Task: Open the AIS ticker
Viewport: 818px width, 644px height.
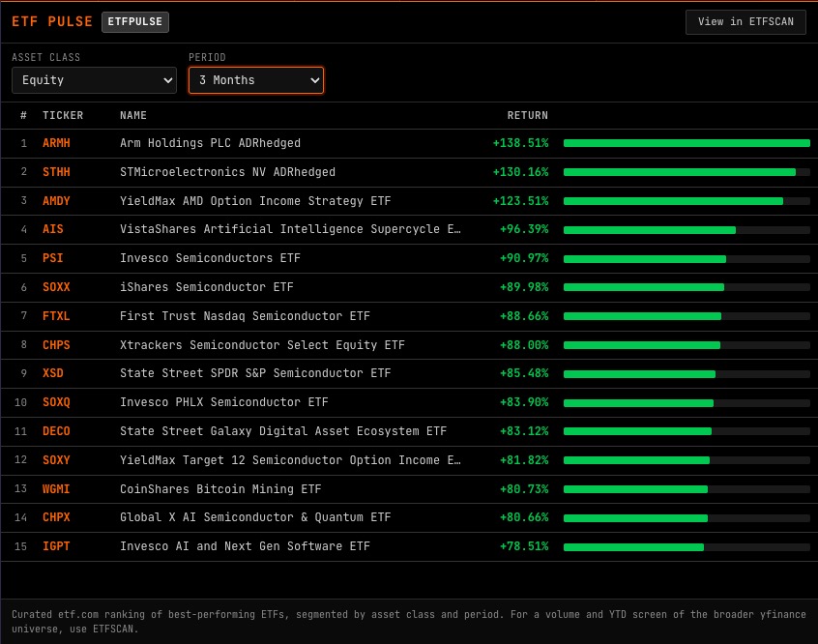Action: 52,229
